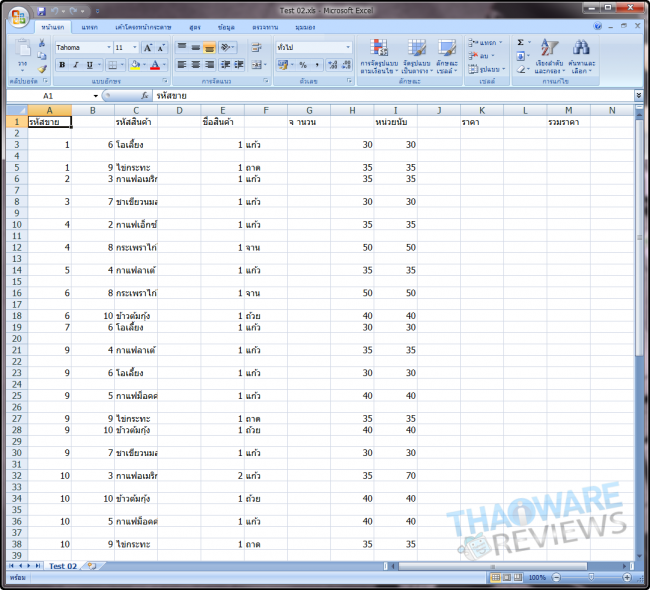Open the font color dropdown arrow

(164, 65)
